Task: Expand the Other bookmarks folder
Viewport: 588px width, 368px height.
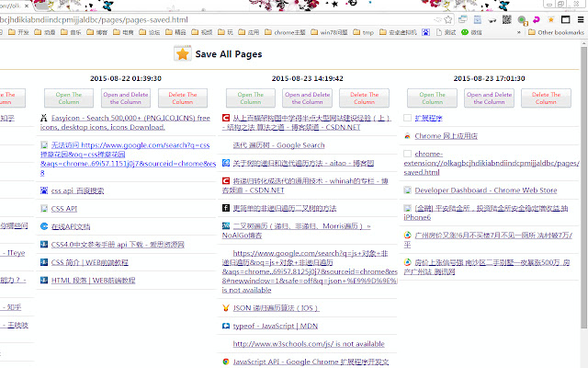Action: click(x=556, y=32)
